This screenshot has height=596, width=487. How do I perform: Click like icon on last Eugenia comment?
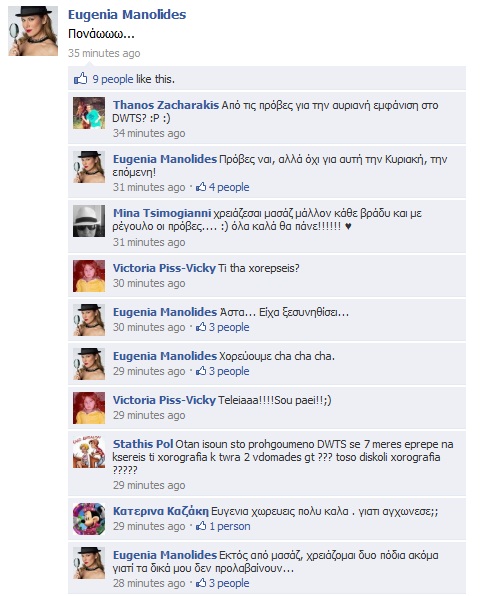(201, 583)
